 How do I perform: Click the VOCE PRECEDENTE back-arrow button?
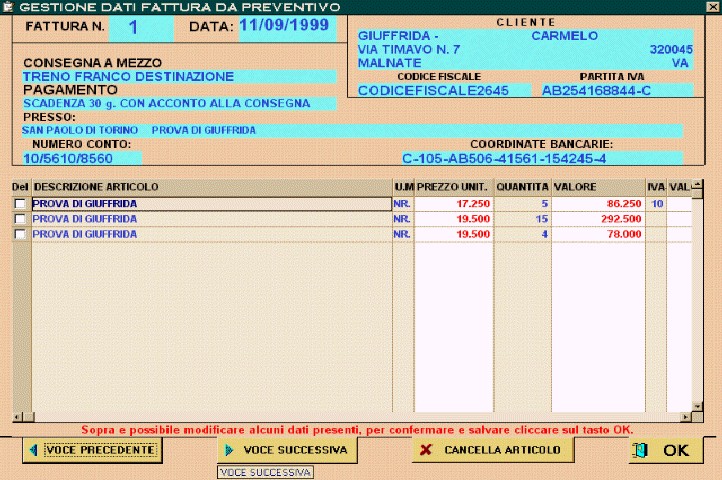90,450
